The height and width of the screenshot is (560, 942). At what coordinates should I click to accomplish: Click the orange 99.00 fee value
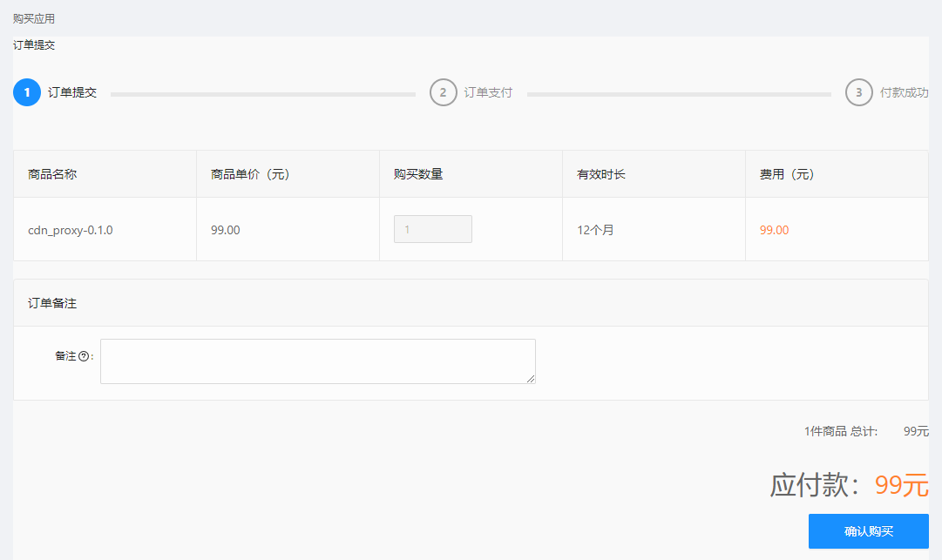tap(774, 230)
